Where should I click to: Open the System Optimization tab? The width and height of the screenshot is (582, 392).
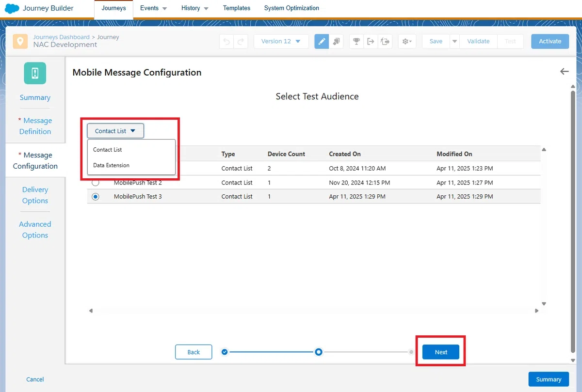click(291, 8)
